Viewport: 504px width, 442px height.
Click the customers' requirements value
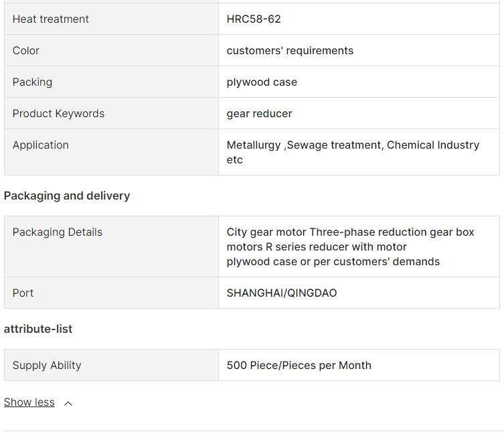[290, 50]
